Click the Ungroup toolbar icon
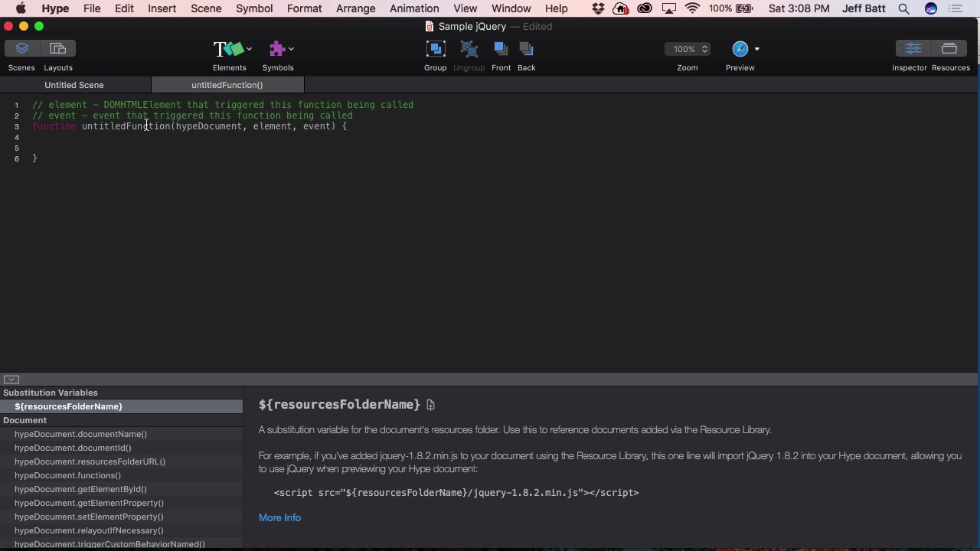 [x=469, y=49]
